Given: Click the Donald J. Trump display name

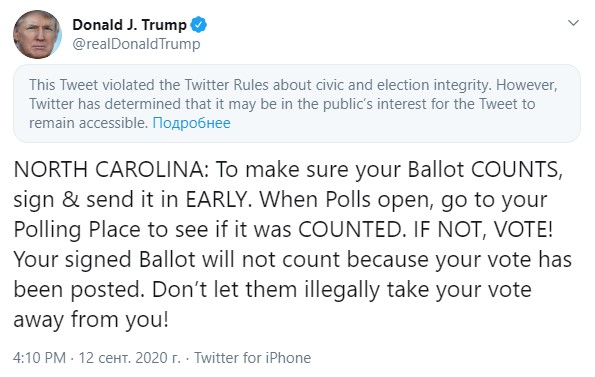Looking at the screenshot, I should click(129, 25).
